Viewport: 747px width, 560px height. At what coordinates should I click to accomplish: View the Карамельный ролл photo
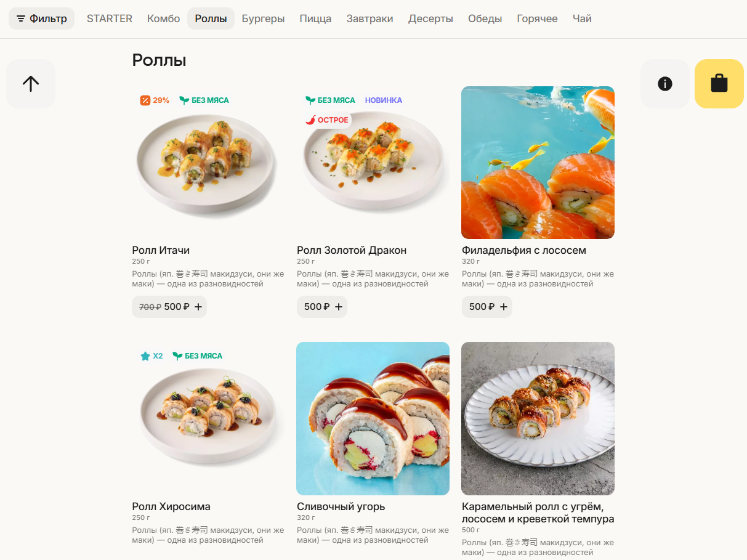pos(538,418)
